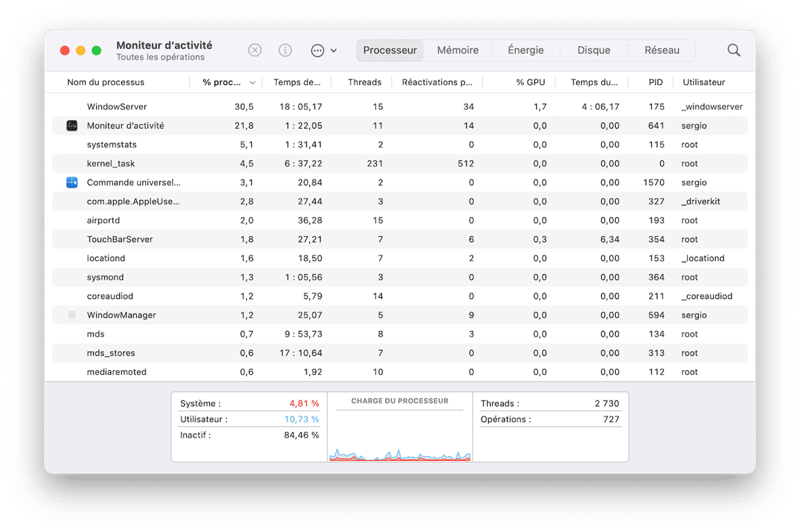Show the Réseau tab
The height and width of the screenshot is (532, 800).
click(662, 51)
